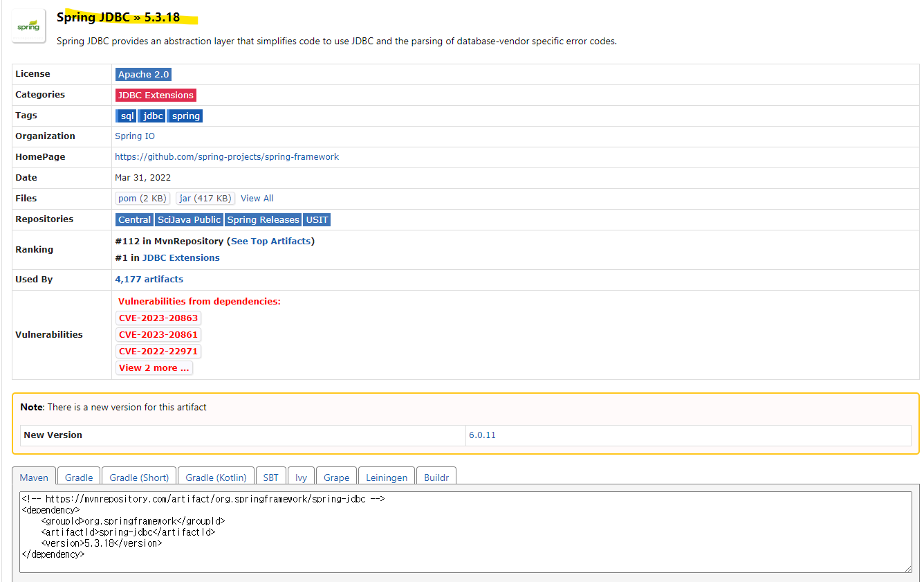The image size is (924, 582).
Task: Click the Spring JDBC description sentence
Action: pyautogui.click(x=336, y=41)
